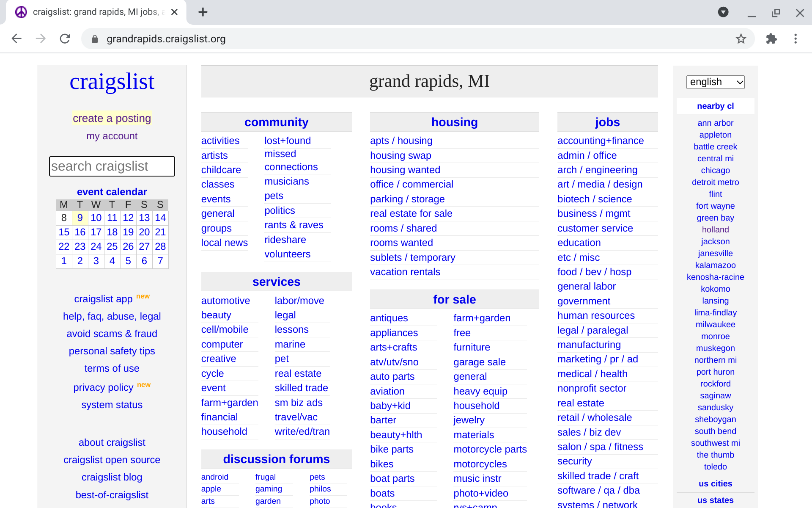The height and width of the screenshot is (508, 812).
Task: Open the philos discussion forum
Action: (x=320, y=489)
